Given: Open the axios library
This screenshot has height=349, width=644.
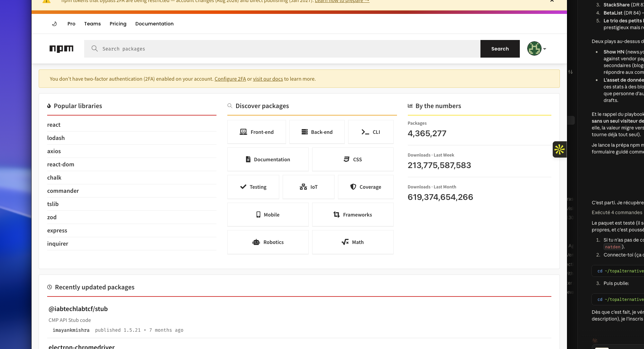Looking at the screenshot, I should (54, 151).
